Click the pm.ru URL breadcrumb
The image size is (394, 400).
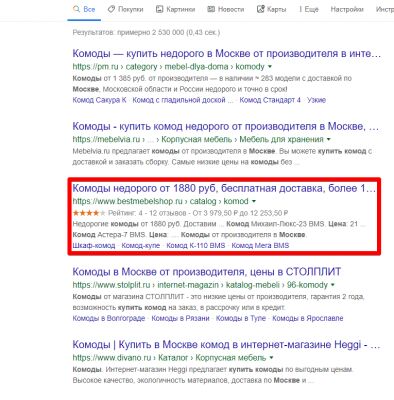pos(168,67)
